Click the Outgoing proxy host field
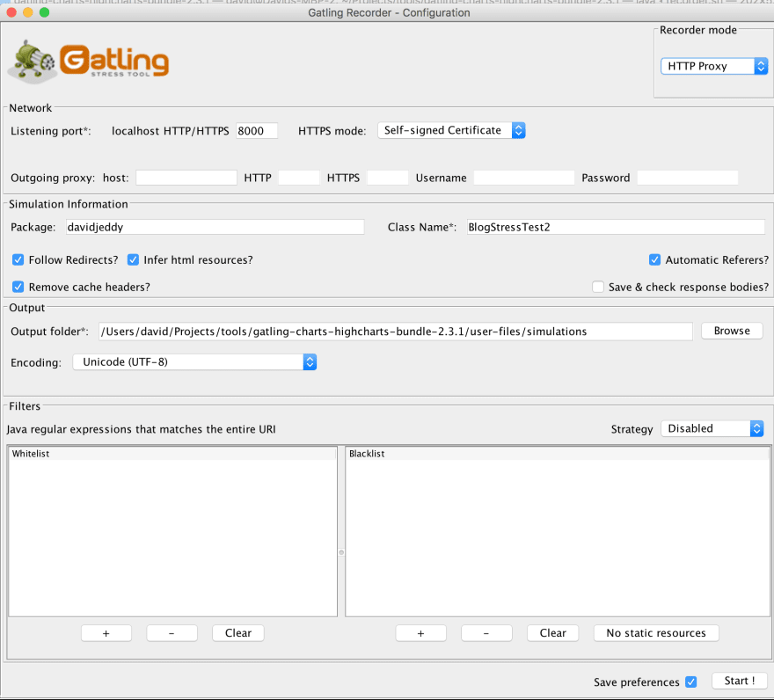The width and height of the screenshot is (774, 700). point(186,178)
